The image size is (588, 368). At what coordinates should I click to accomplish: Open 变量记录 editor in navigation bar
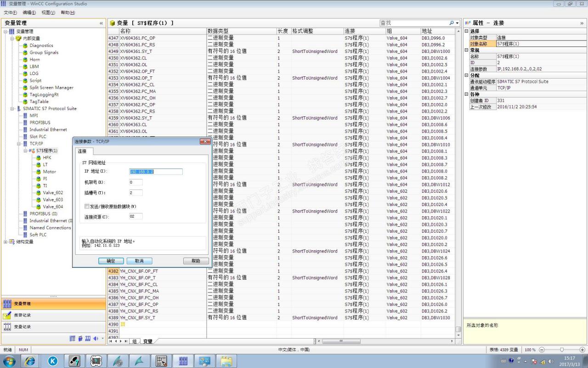point(54,327)
